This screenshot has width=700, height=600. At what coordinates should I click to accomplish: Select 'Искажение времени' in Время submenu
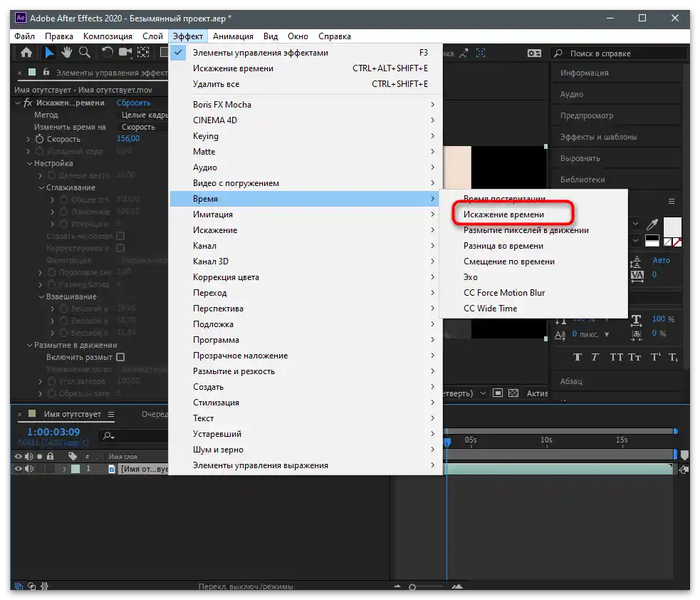pos(503,214)
